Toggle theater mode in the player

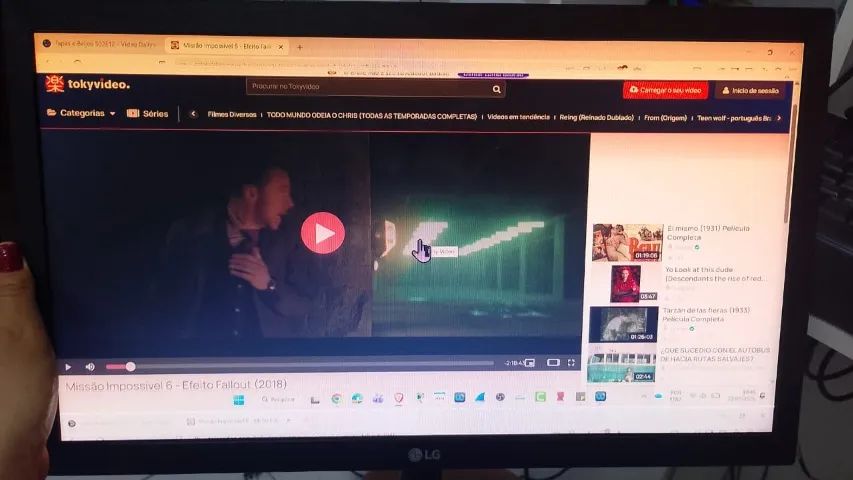pos(553,362)
